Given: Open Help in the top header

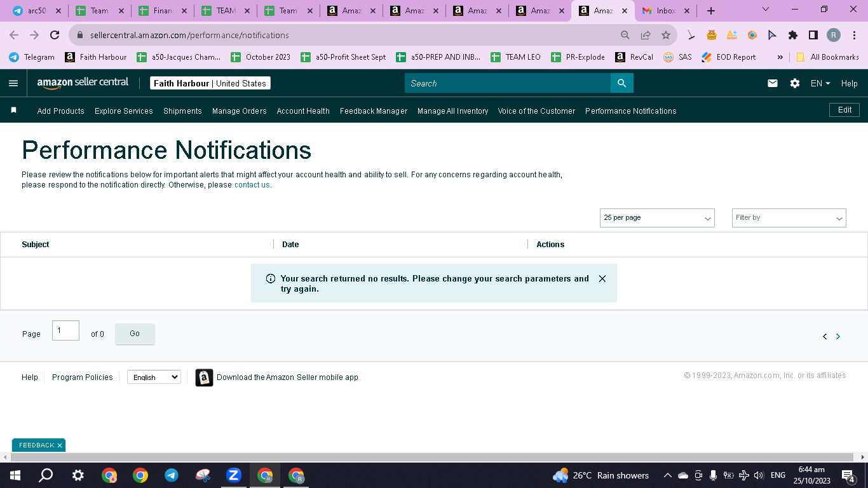Looking at the screenshot, I should [850, 83].
